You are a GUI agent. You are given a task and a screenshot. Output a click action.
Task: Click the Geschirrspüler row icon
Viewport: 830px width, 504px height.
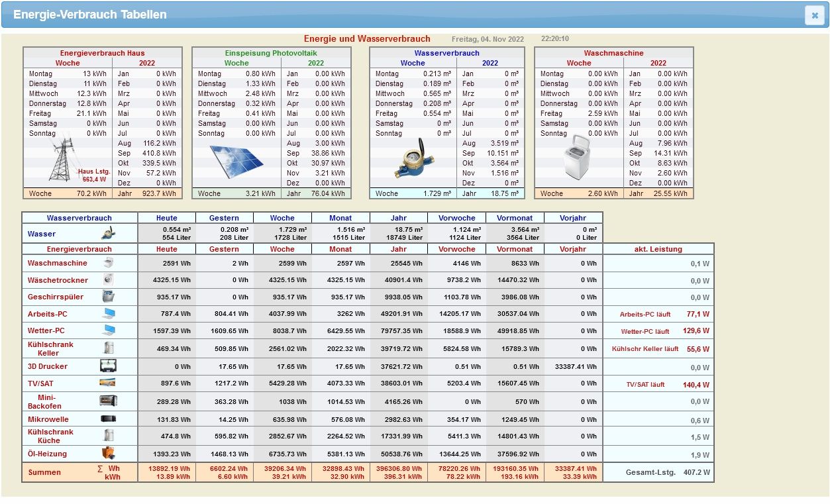pyautogui.click(x=108, y=297)
